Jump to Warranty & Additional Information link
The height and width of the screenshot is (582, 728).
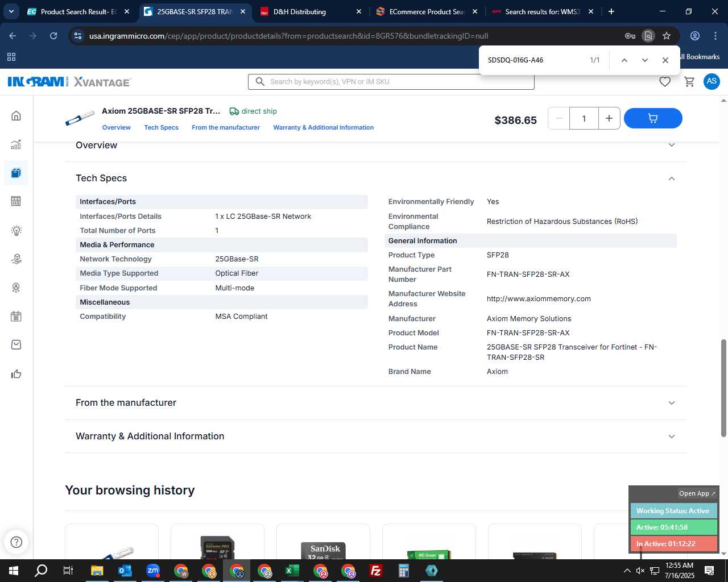coord(324,127)
